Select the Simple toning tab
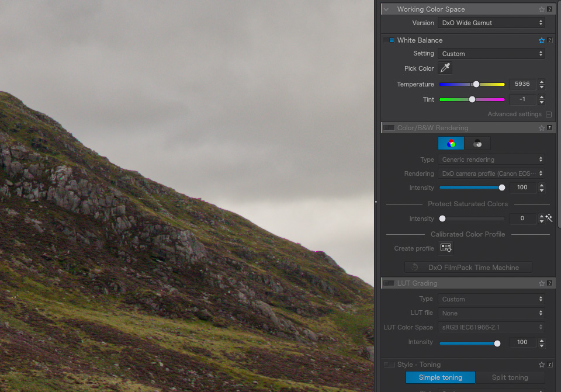Viewport: 561px width, 392px height. [x=440, y=377]
